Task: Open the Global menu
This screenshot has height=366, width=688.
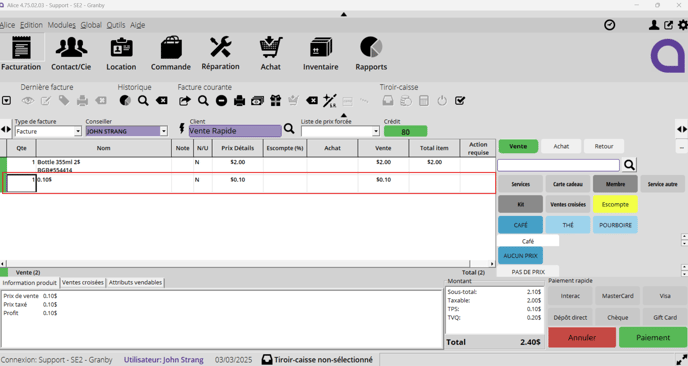Action: [x=91, y=25]
